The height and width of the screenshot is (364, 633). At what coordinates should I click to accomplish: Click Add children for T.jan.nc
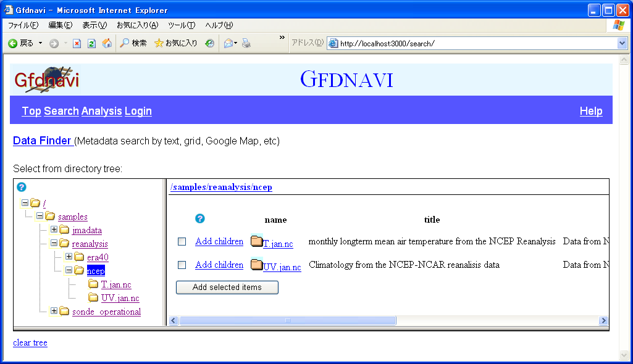coord(219,241)
